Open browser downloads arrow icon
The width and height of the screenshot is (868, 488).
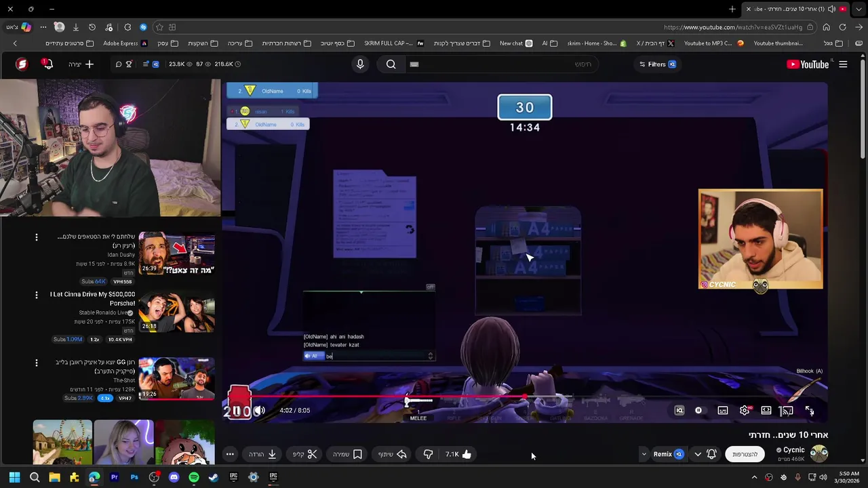click(x=75, y=27)
